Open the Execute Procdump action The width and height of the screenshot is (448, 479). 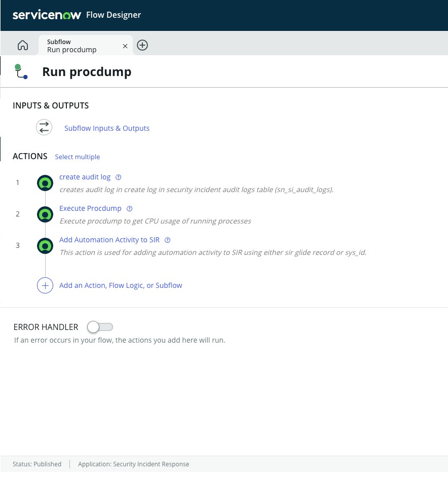click(x=90, y=208)
